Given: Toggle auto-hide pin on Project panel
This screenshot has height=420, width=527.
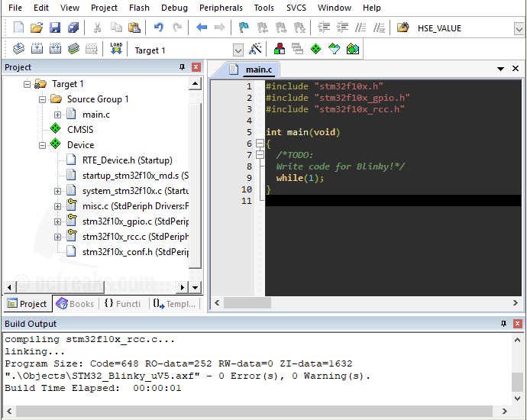Looking at the screenshot, I should click(x=182, y=68).
